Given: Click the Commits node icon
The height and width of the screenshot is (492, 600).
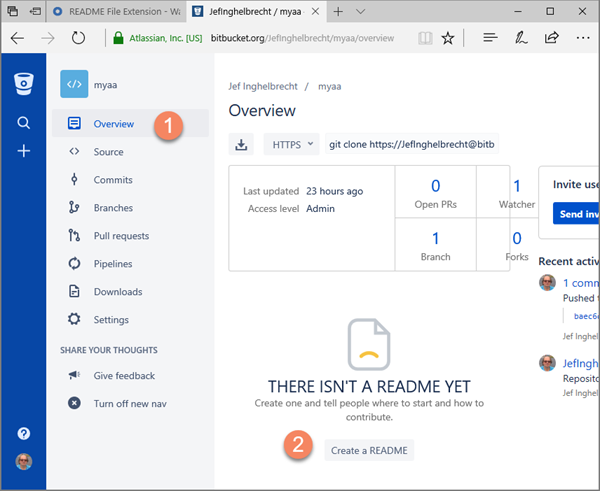Looking at the screenshot, I should (74, 179).
